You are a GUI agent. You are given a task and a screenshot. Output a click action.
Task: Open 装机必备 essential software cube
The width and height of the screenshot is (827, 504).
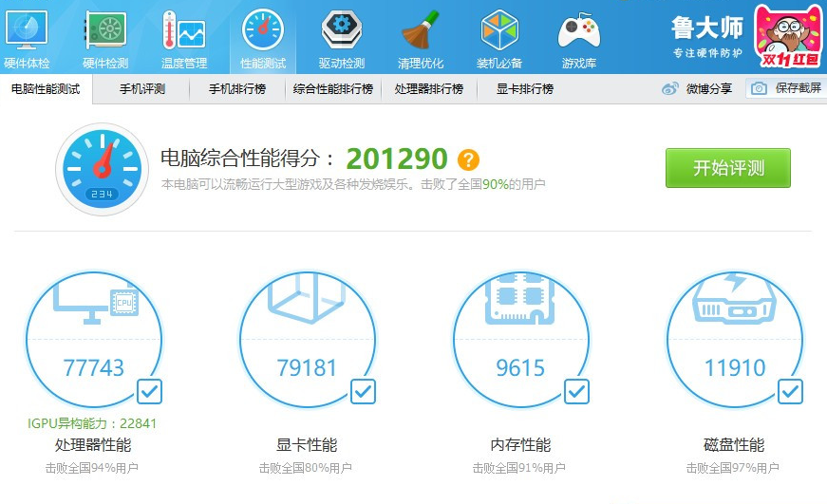tap(498, 40)
